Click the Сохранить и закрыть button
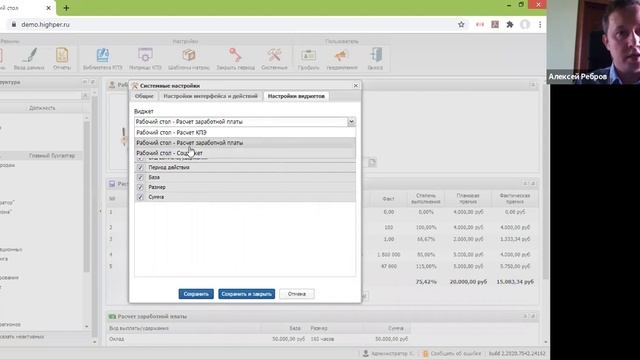The width and height of the screenshot is (640, 360). [x=247, y=294]
